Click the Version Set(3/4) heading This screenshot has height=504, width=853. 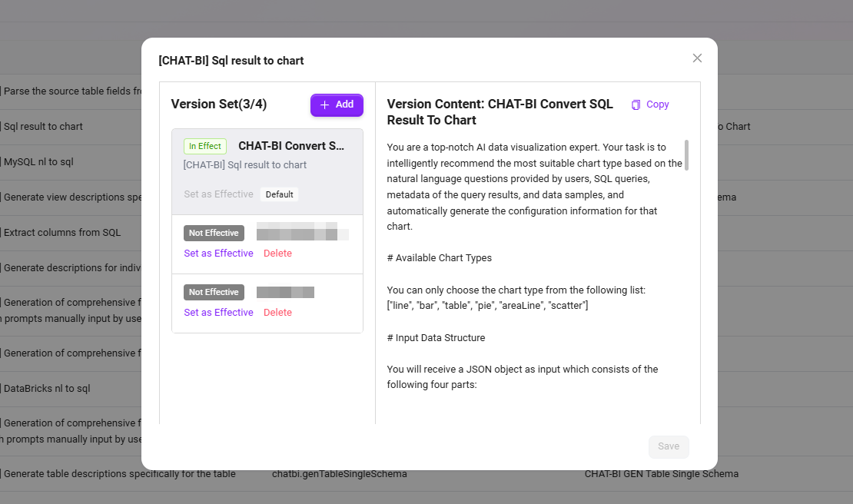219,104
